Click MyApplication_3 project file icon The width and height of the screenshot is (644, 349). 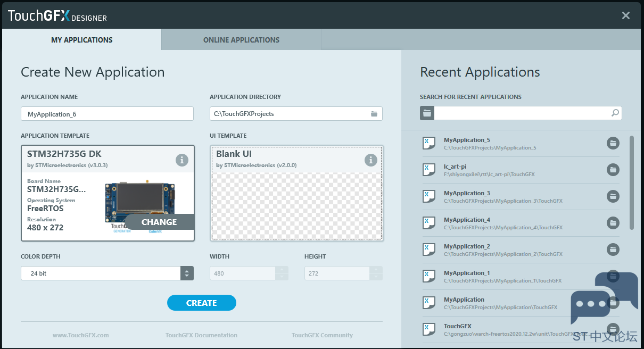click(x=429, y=196)
